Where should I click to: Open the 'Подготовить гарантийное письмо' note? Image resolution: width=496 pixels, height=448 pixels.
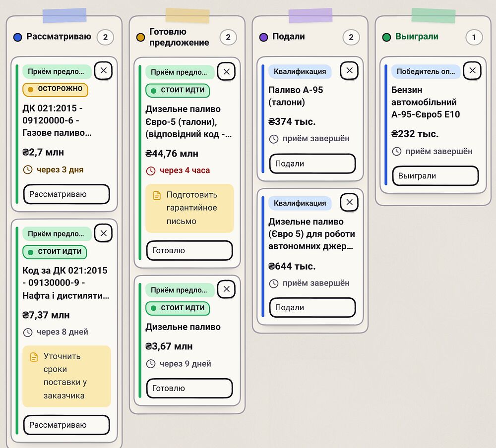tap(189, 208)
